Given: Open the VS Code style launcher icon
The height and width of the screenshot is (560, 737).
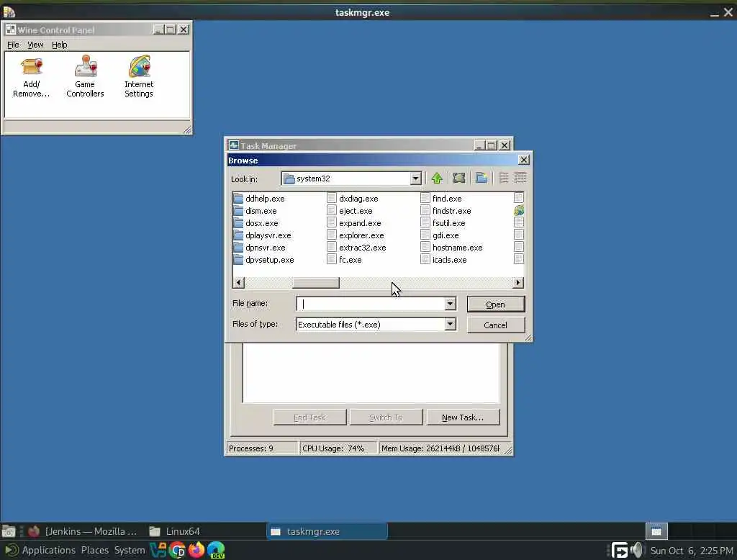Looking at the screenshot, I should (x=158, y=550).
